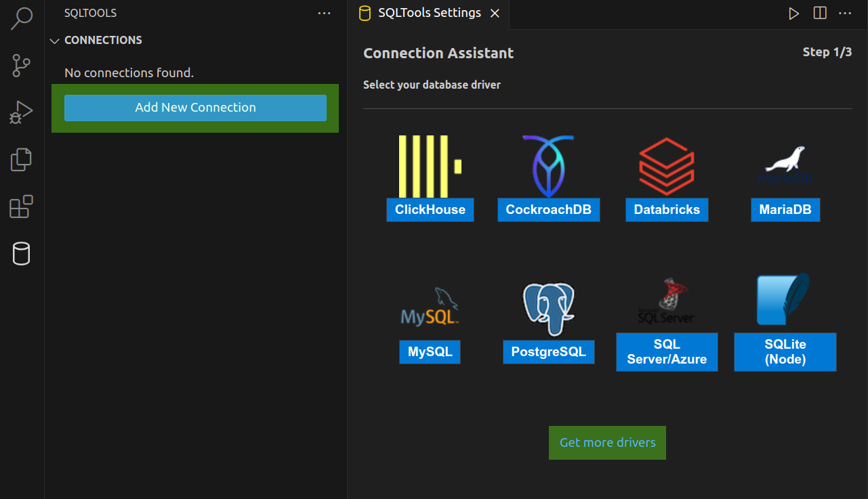Image resolution: width=868 pixels, height=499 pixels.
Task: Open the Run and Debug view
Action: pos(22,112)
